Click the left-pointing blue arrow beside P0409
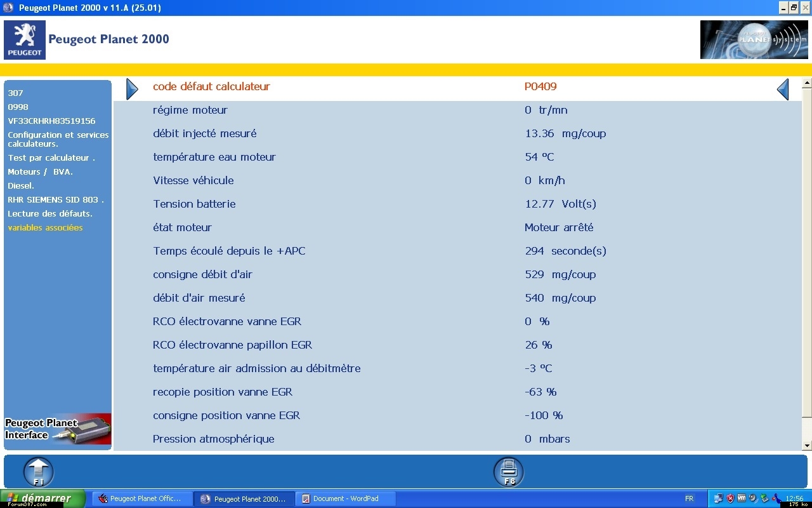This screenshot has width=812, height=508. 783,89
